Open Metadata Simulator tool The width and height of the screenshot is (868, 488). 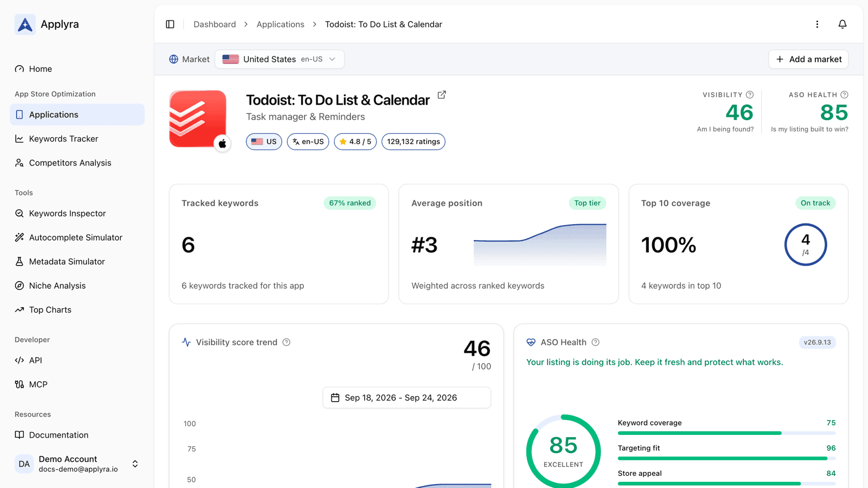point(77,261)
